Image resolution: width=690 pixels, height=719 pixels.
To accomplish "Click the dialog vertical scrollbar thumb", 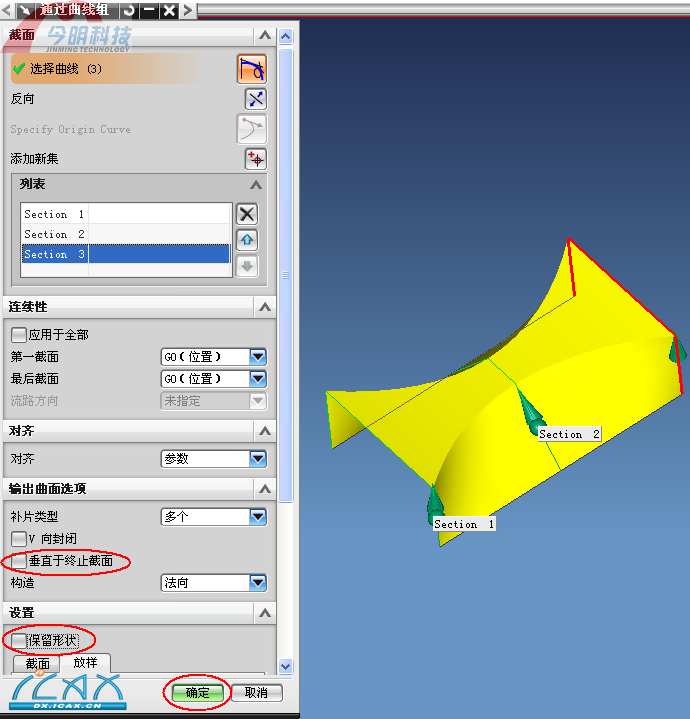I will tap(285, 275).
